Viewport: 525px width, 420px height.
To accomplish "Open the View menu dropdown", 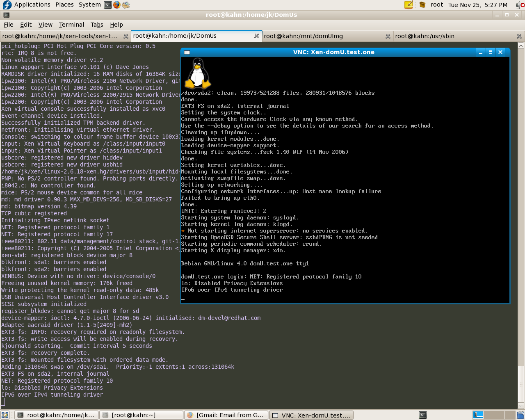I will (45, 25).
